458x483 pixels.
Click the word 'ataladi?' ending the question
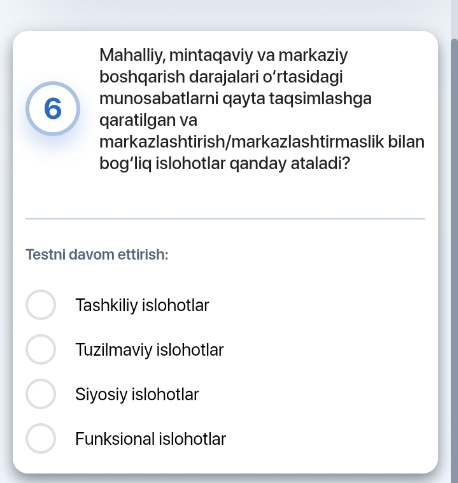[320, 163]
